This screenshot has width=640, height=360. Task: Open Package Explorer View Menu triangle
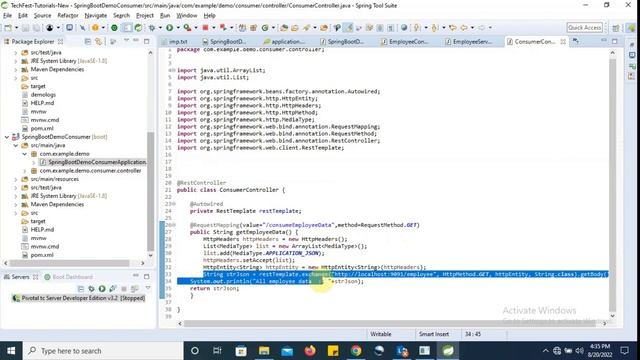click(x=126, y=41)
